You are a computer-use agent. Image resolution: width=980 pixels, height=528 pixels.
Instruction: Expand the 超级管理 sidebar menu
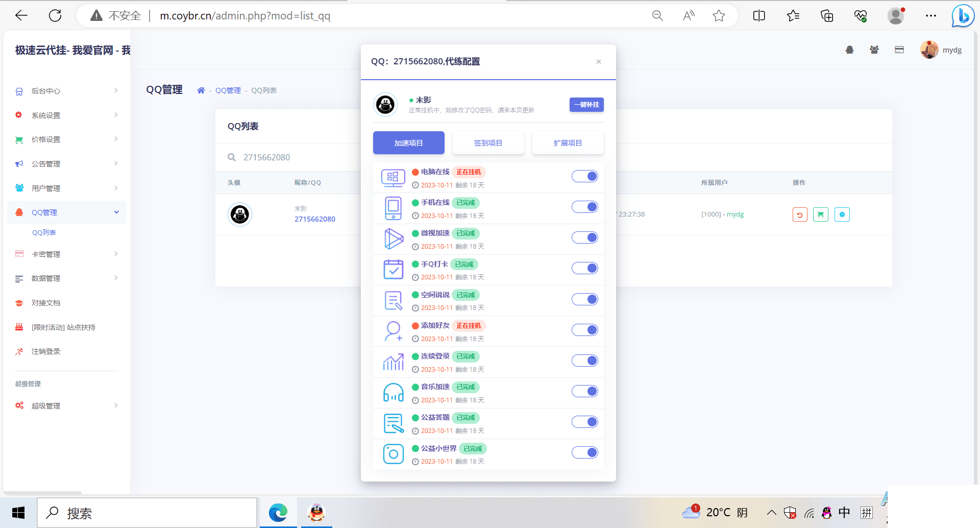66,406
